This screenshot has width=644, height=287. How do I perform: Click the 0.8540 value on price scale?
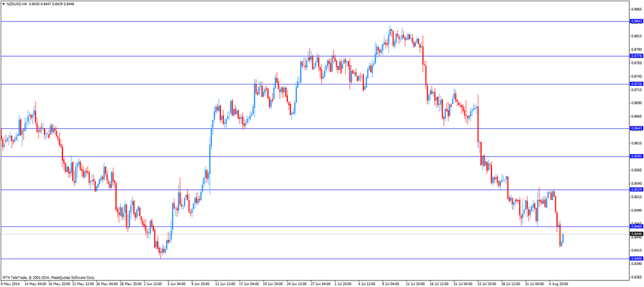coord(637,183)
